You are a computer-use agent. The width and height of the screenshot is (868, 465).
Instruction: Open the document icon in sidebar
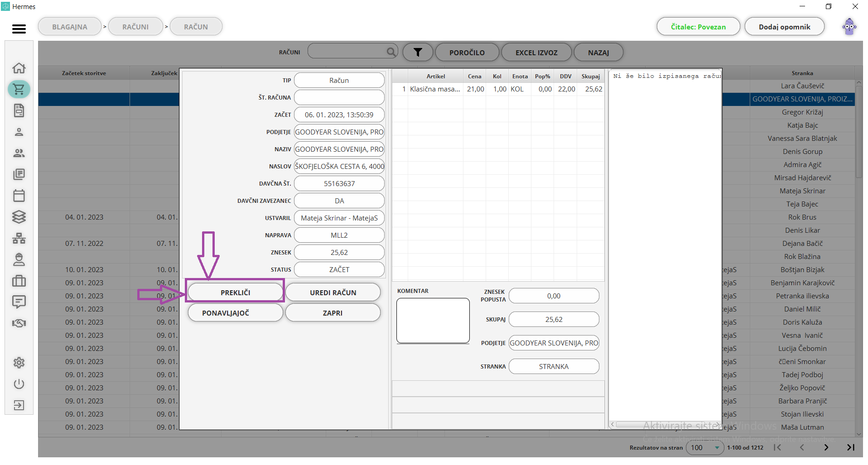(19, 110)
